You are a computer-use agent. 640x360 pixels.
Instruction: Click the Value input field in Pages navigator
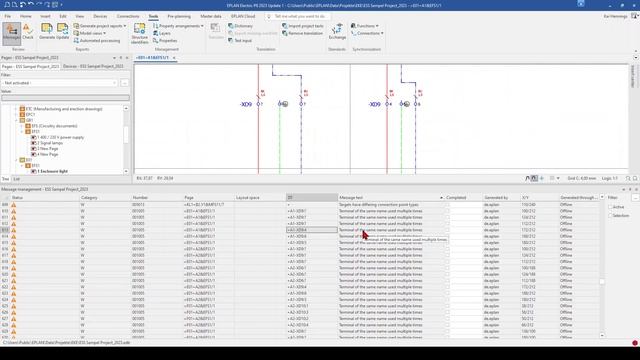coord(65,98)
